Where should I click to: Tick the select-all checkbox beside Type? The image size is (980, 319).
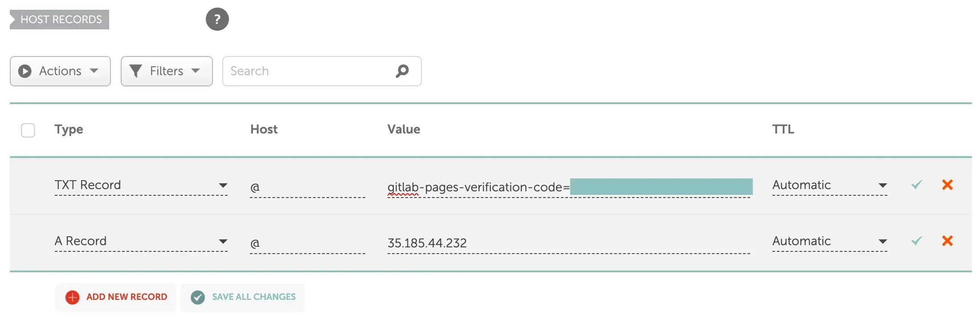pyautogui.click(x=28, y=130)
